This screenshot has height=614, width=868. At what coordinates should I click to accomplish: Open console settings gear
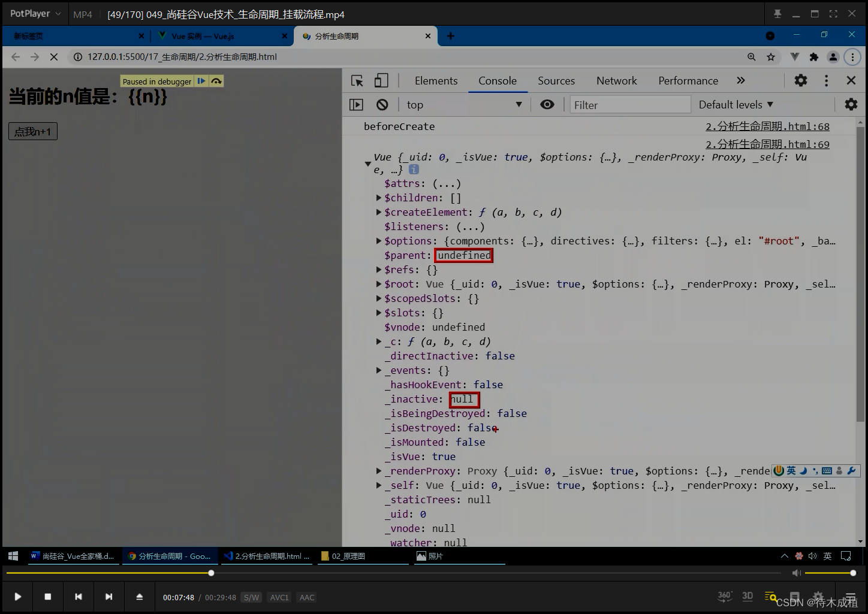point(851,104)
